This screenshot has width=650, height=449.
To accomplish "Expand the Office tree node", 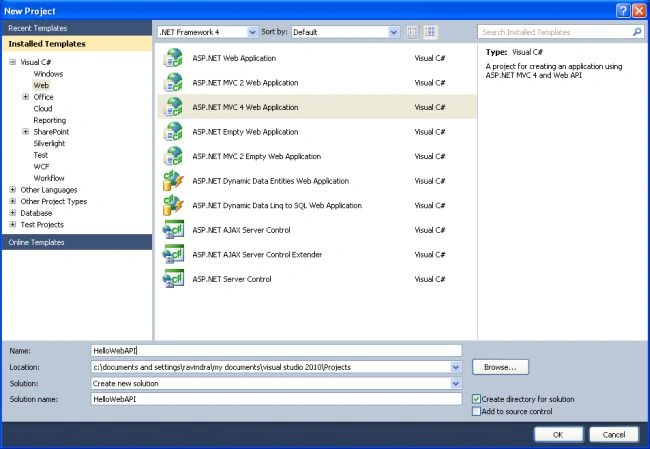I will (26, 97).
